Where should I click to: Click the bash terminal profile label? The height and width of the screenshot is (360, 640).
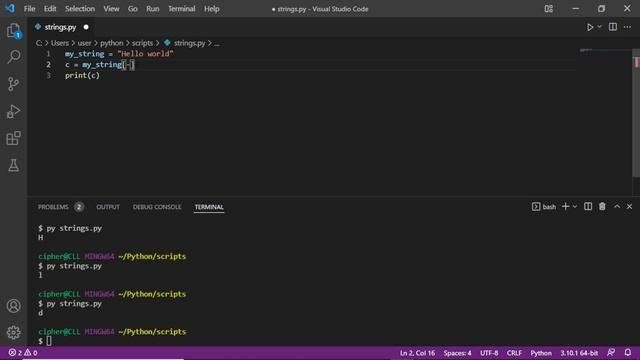click(544, 207)
